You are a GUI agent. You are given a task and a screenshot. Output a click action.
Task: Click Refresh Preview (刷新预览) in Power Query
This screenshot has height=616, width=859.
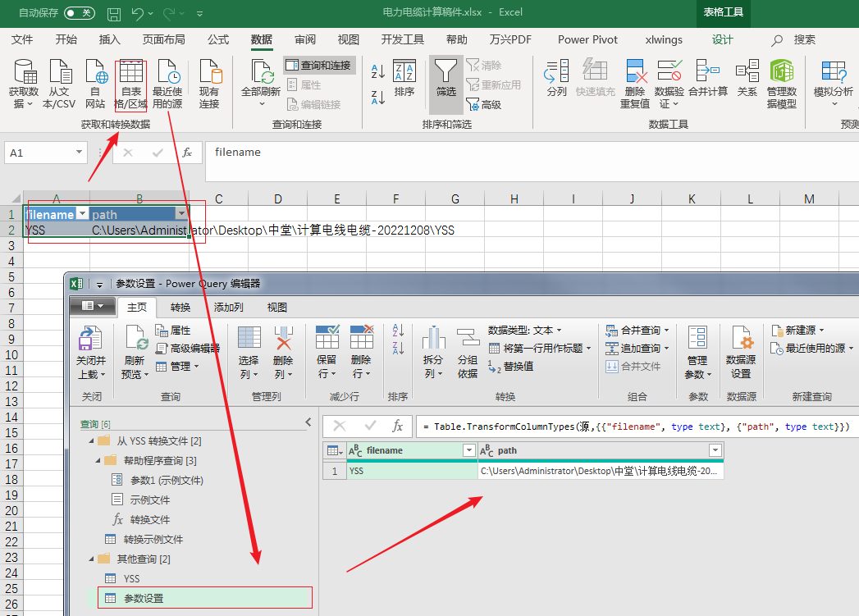tap(135, 353)
